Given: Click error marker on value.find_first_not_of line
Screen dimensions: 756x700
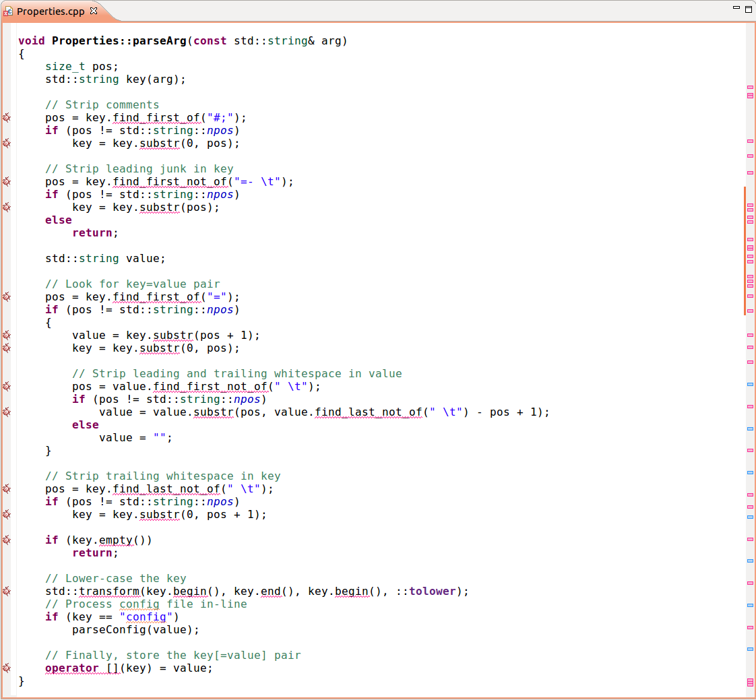Looking at the screenshot, I should tap(6, 387).
